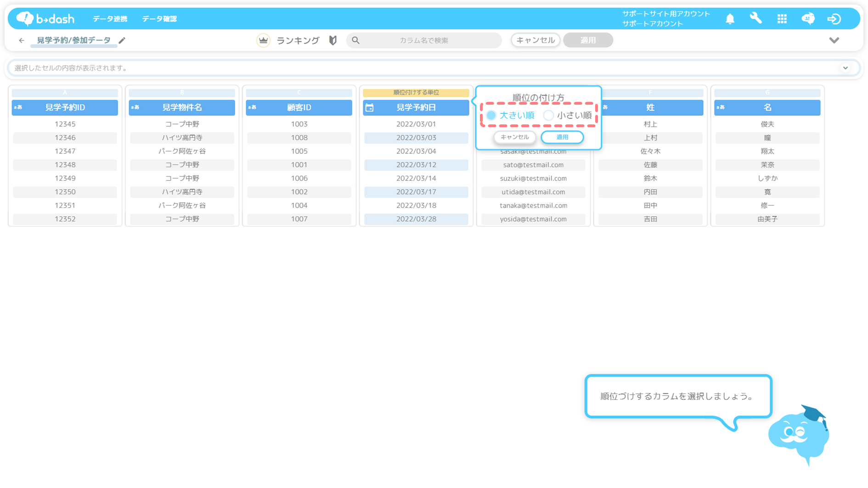
Task: Open the notifications bell
Action: coord(730,19)
